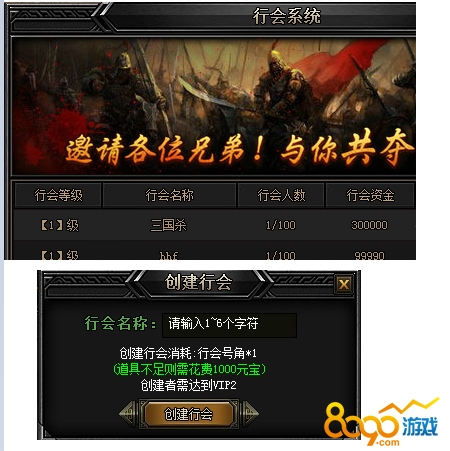Image resolution: width=450 pixels, height=451 pixels.
Task: Click the 1/100 member count of 三国杀
Action: [281, 225]
